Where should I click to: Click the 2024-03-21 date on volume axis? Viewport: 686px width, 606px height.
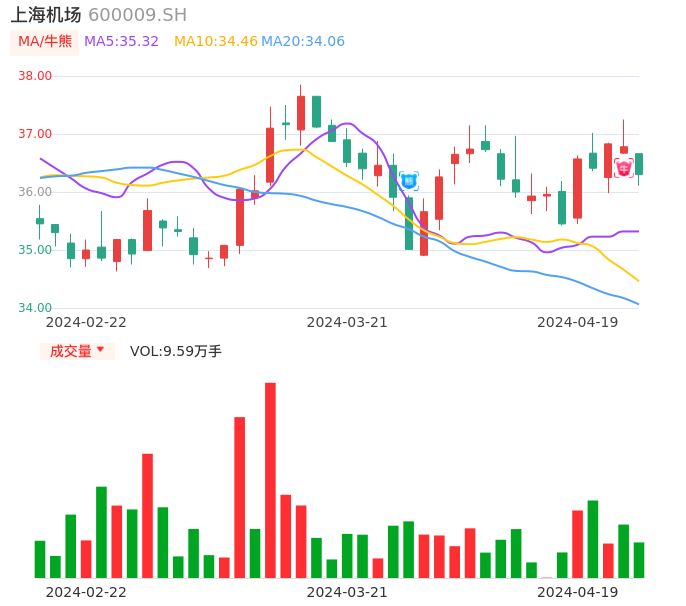click(x=347, y=592)
